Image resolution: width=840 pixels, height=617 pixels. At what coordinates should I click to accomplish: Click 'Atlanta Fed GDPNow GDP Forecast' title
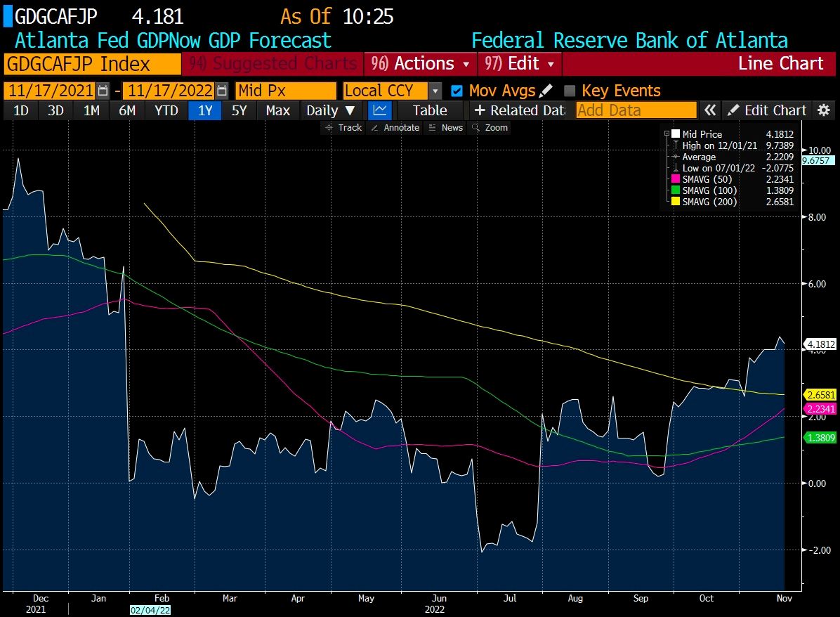click(x=173, y=41)
